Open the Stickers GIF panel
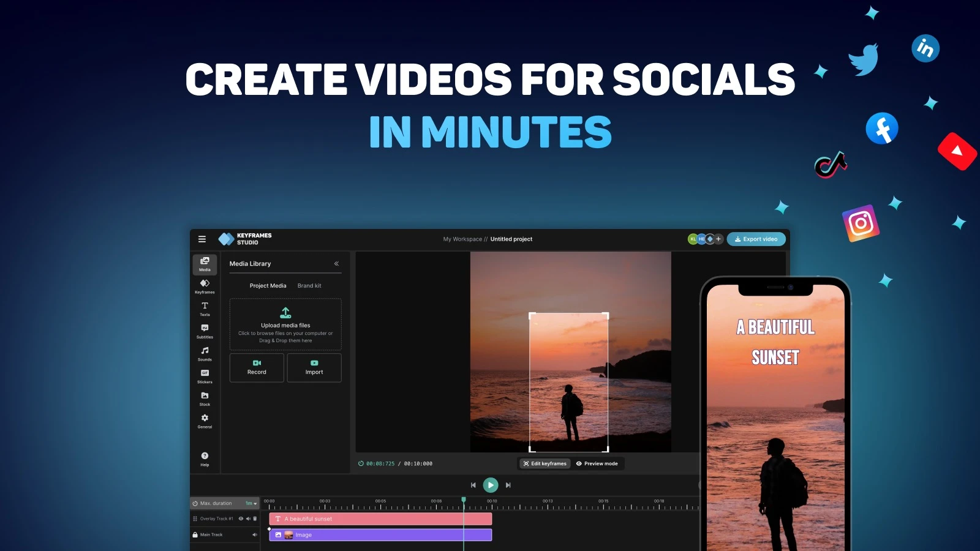This screenshot has height=551, width=980. coord(205,376)
